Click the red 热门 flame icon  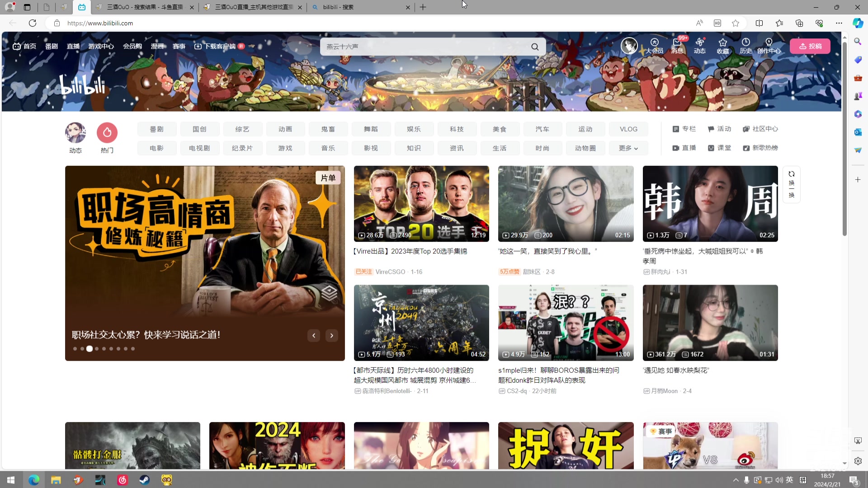pos(107,133)
